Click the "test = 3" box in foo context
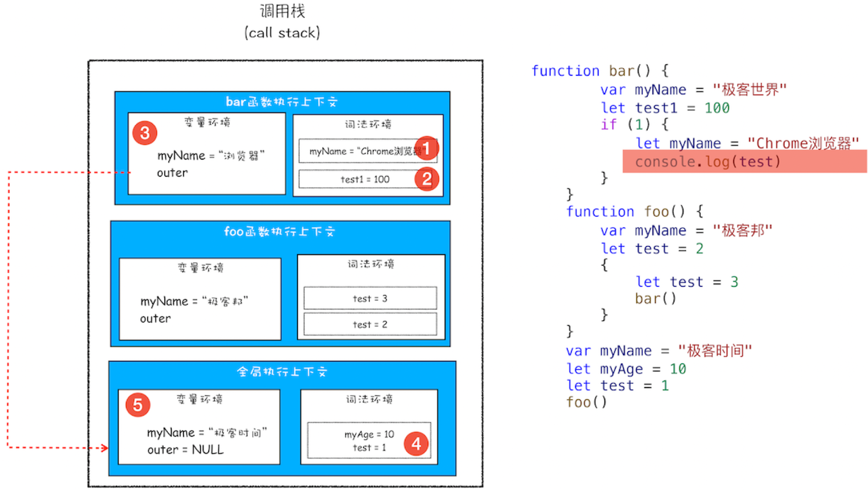 [x=370, y=298]
